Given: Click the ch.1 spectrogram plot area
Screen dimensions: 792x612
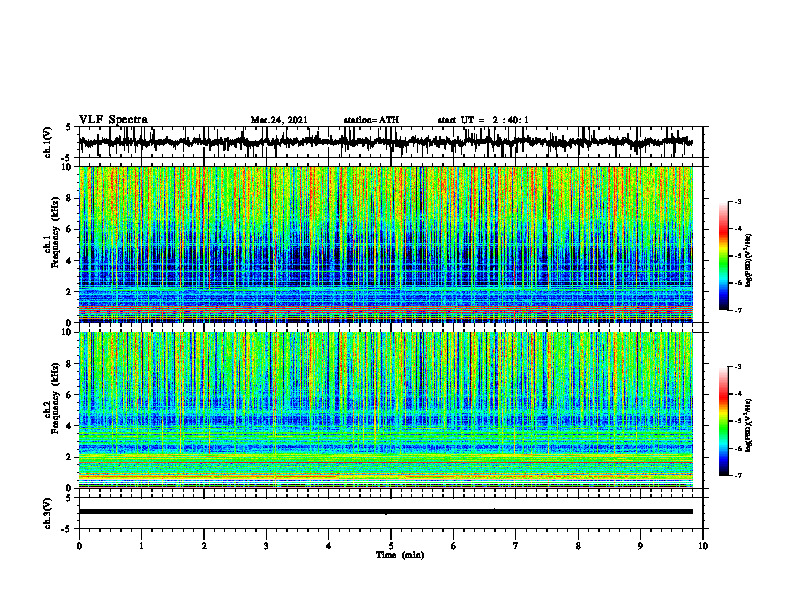Looking at the screenshot, I should tap(385, 244).
